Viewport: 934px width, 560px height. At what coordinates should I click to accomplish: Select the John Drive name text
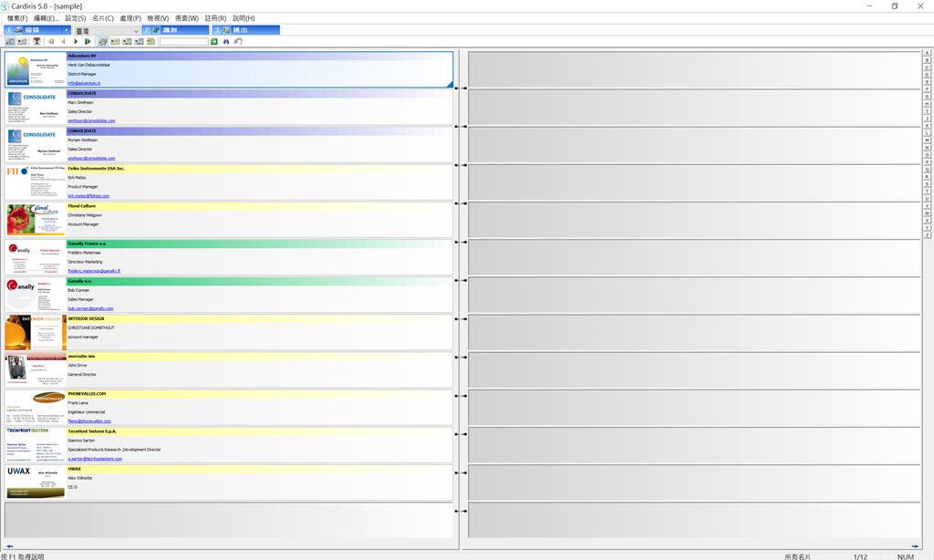78,365
